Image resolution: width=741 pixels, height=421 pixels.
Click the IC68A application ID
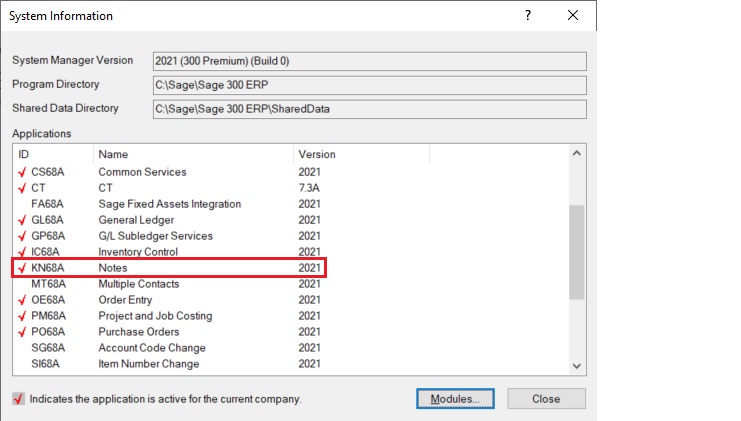[45, 252]
